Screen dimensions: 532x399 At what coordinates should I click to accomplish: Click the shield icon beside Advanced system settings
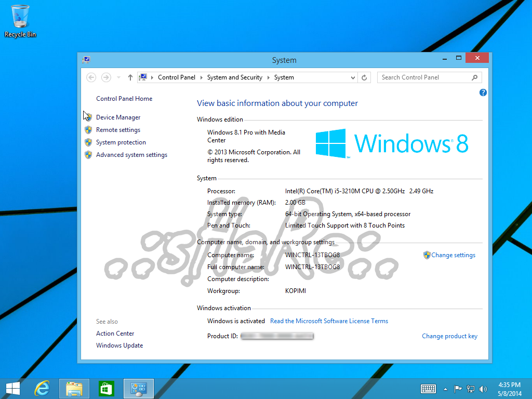88,155
